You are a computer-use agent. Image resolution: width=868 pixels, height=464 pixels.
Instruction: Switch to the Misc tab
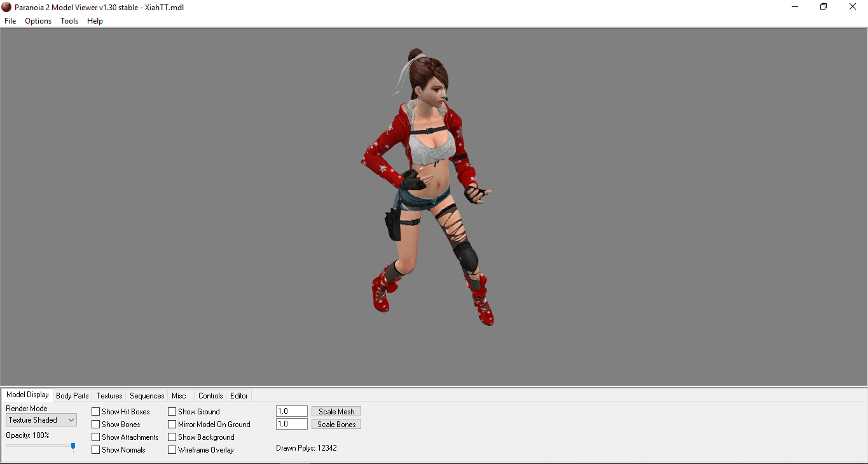179,396
